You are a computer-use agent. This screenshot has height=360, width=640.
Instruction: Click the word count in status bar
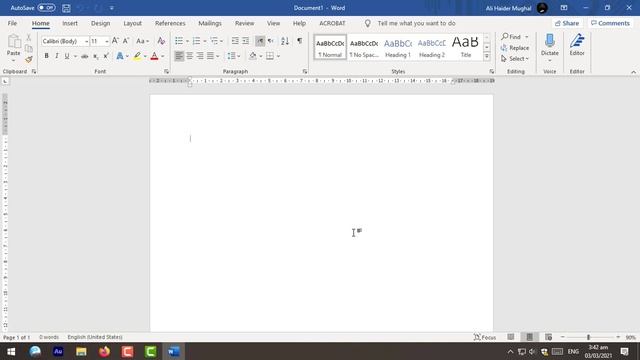(x=49, y=337)
